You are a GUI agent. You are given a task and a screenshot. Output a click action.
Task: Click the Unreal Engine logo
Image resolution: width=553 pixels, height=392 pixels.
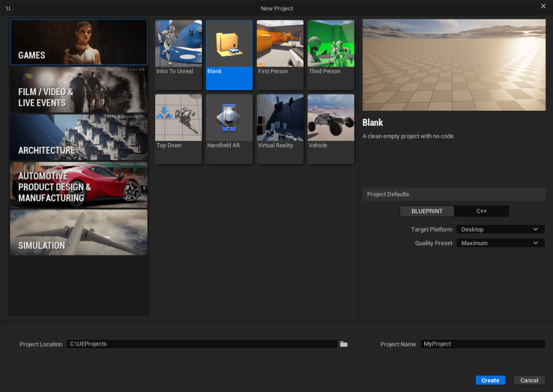click(7, 8)
